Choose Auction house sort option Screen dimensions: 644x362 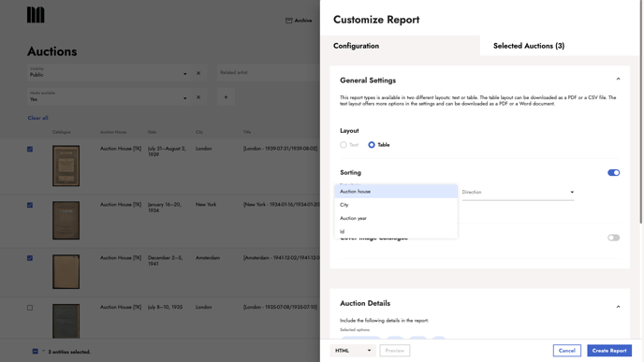click(x=396, y=191)
